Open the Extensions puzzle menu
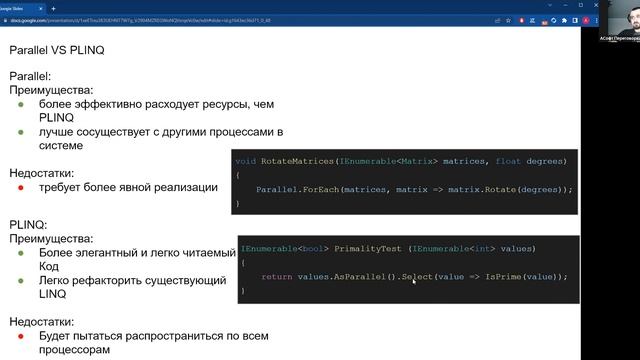 coord(564,20)
